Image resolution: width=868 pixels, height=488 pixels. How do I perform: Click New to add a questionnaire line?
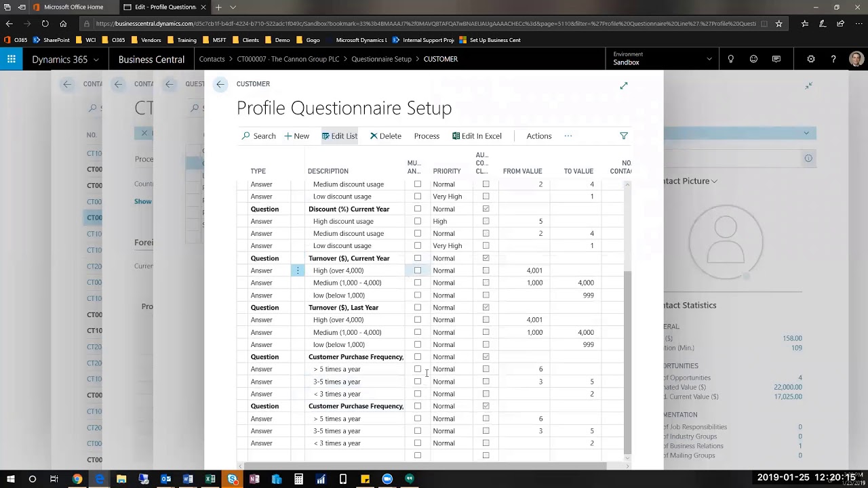click(x=297, y=136)
